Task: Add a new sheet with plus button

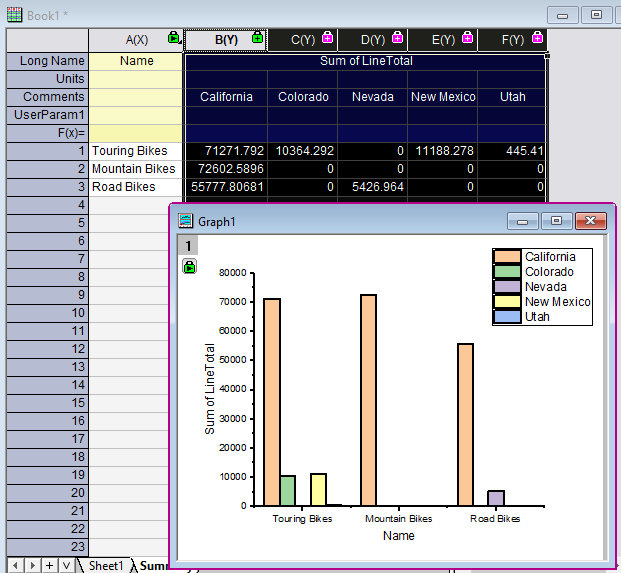Action: point(49,565)
